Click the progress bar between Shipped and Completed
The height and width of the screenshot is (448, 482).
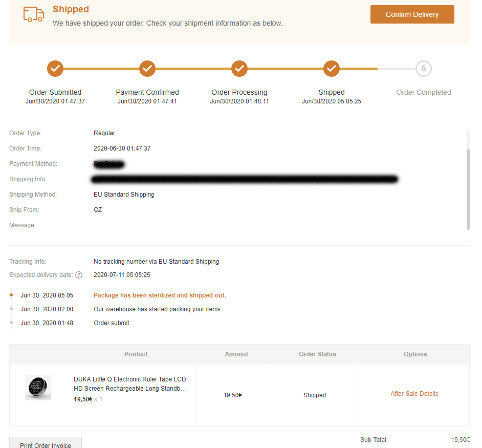click(x=397, y=69)
